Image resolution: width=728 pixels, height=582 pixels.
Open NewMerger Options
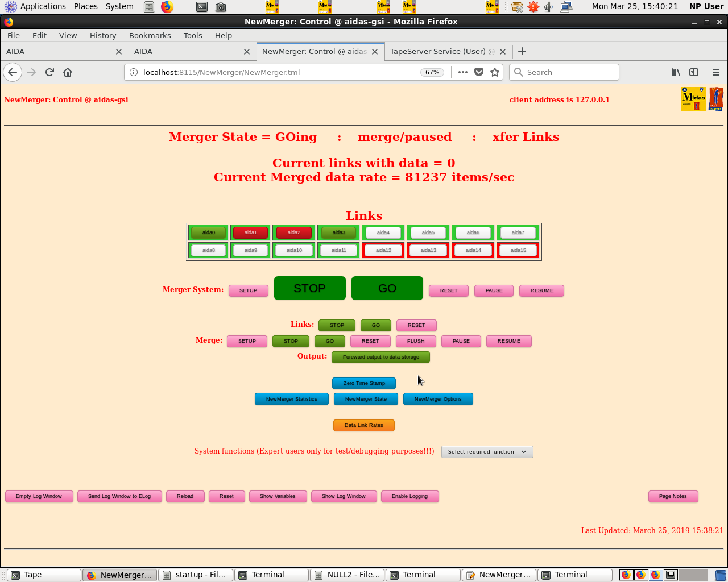[438, 399]
